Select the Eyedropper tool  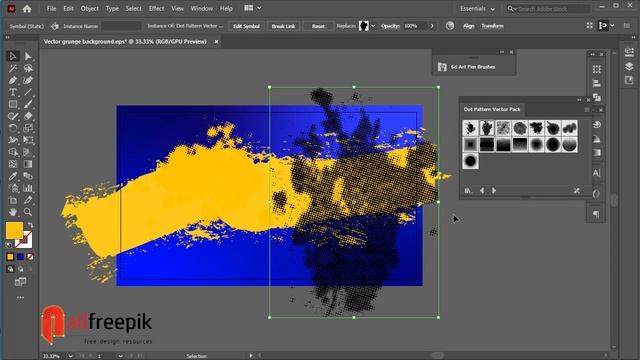(x=13, y=176)
